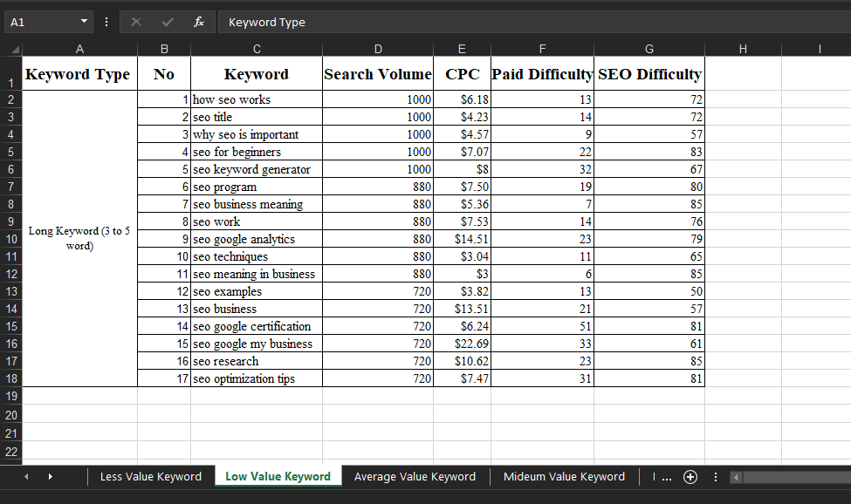Open the Mideum Value Keyword sheet

click(564, 477)
